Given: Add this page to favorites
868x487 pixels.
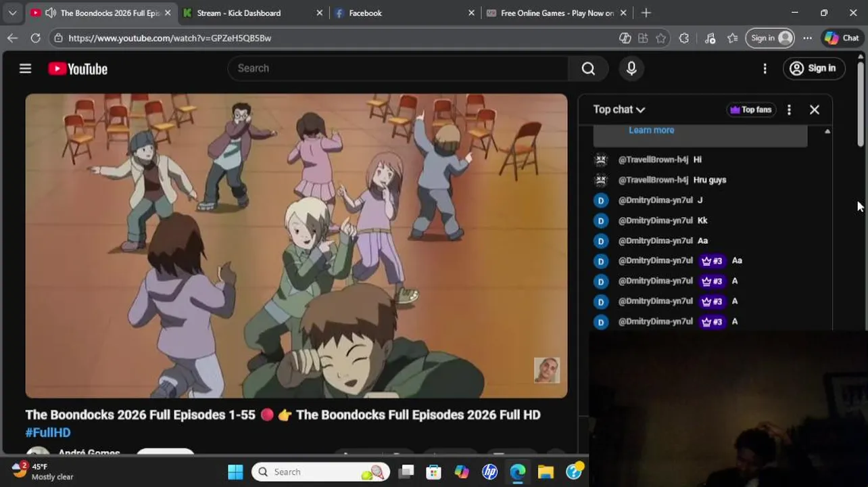Looking at the screenshot, I should (x=661, y=38).
